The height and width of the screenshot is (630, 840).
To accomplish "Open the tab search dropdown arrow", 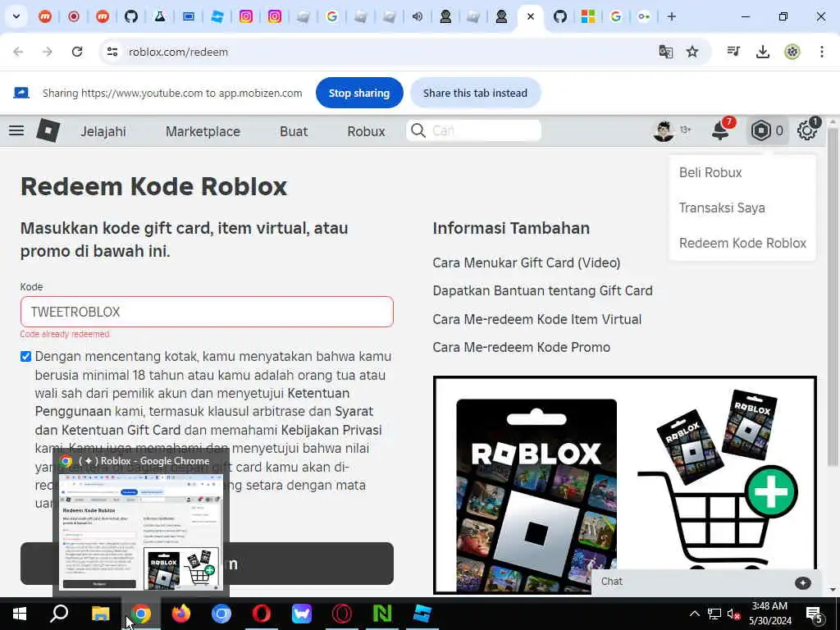I will [x=16, y=16].
